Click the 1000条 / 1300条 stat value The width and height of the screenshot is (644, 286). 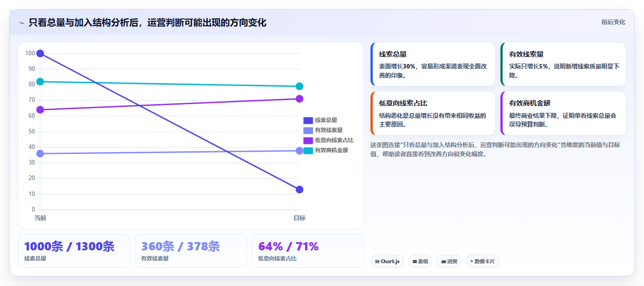coord(70,246)
